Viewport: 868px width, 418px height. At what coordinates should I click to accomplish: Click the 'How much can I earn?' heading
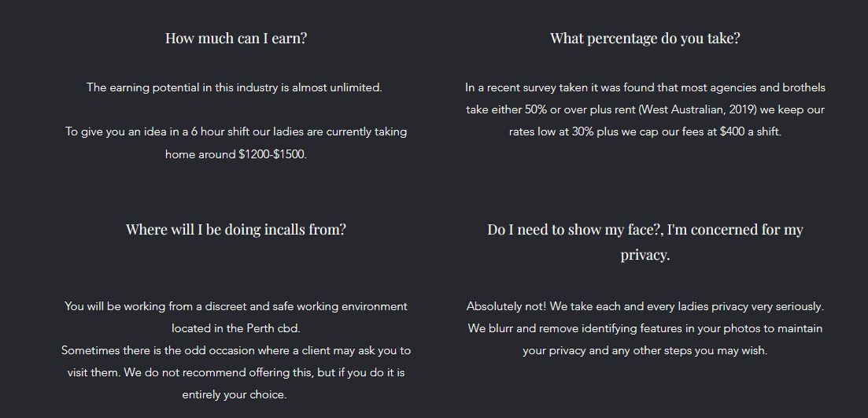tap(236, 39)
